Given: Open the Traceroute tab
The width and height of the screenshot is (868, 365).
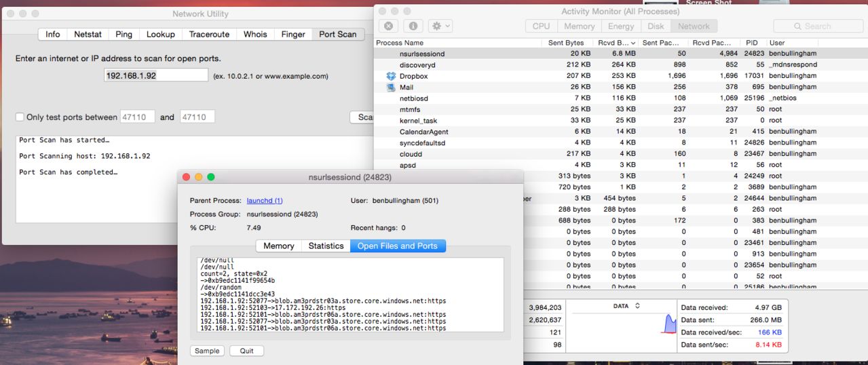Looking at the screenshot, I should (209, 34).
